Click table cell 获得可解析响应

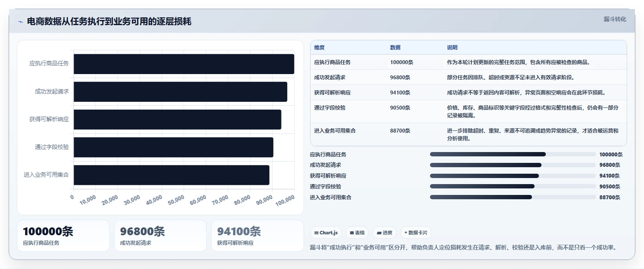(332, 93)
